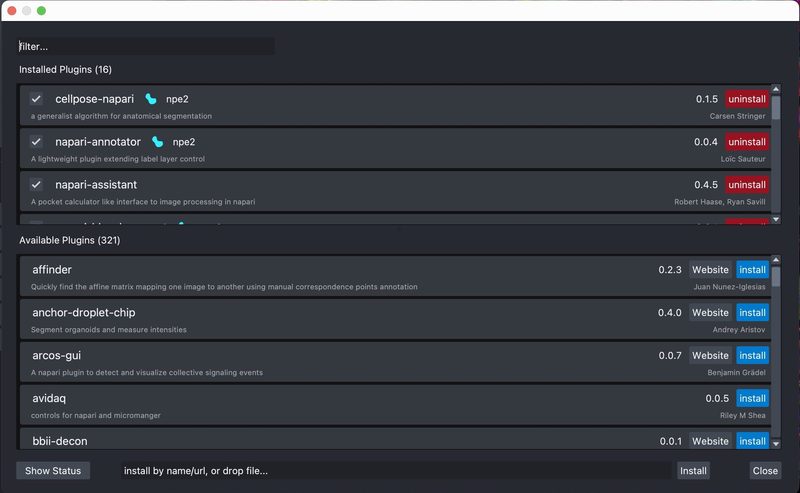Image resolution: width=800 pixels, height=493 pixels.
Task: Click the green macOS zoom button
Action: pos(41,11)
